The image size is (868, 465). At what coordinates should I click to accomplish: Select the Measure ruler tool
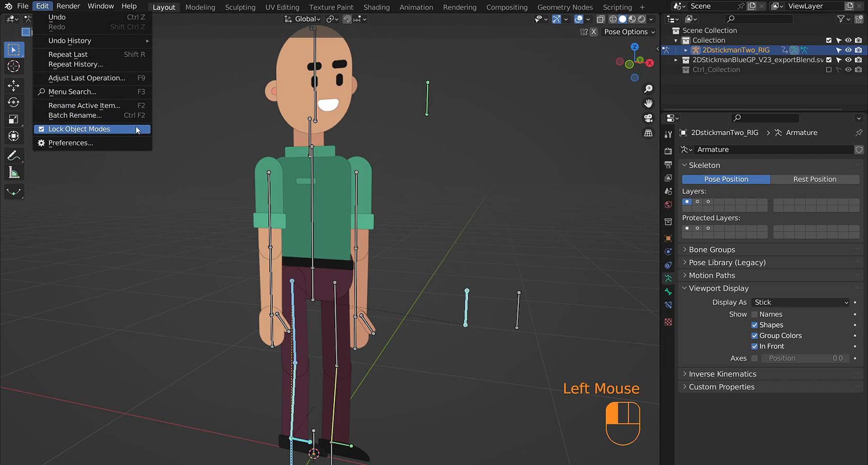coord(14,173)
